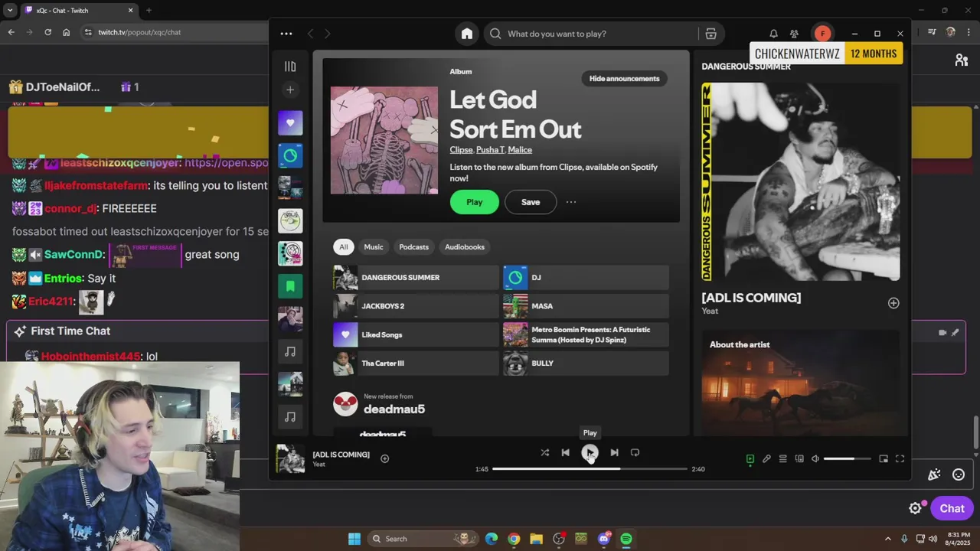The width and height of the screenshot is (980, 551).
Task: Click Hide announcements button
Action: click(x=624, y=79)
